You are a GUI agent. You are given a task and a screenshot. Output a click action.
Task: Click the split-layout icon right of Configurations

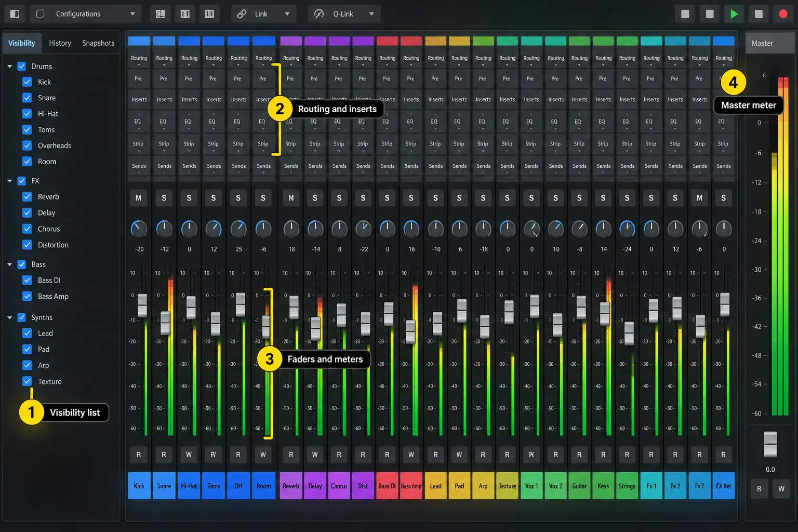[161, 14]
